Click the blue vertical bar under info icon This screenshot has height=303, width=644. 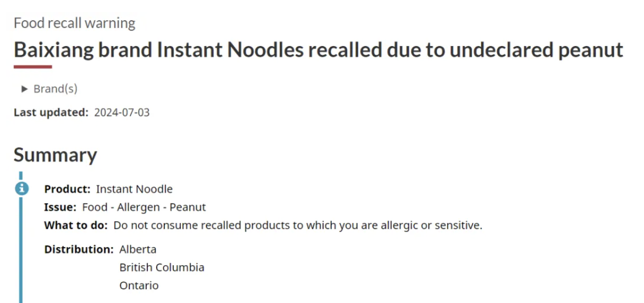pyautogui.click(x=20, y=250)
